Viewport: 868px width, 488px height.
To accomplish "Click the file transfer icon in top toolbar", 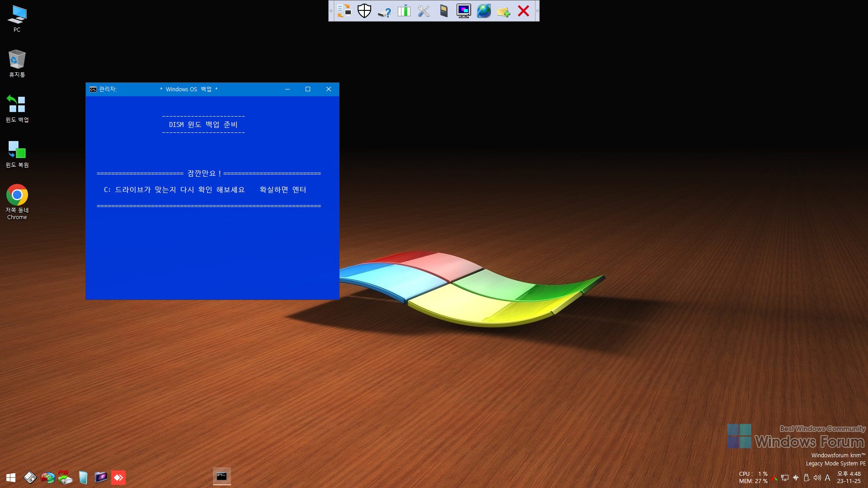I will 344,11.
